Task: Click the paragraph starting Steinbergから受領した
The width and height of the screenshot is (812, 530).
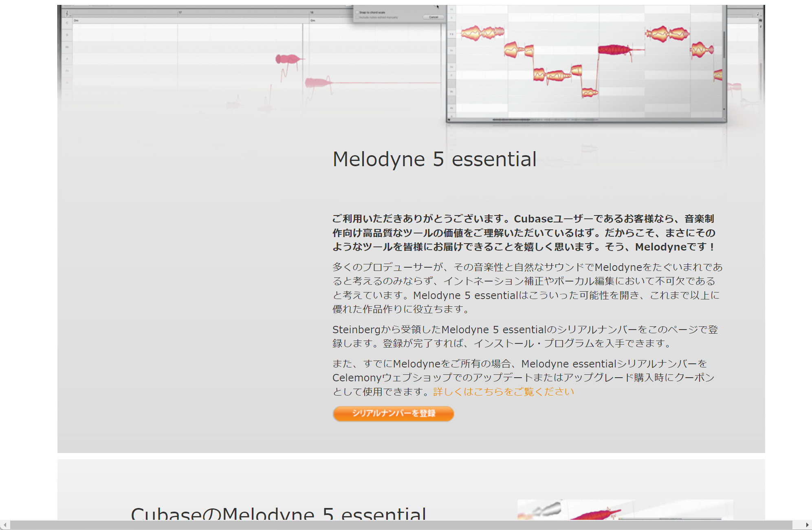Action: pos(525,336)
